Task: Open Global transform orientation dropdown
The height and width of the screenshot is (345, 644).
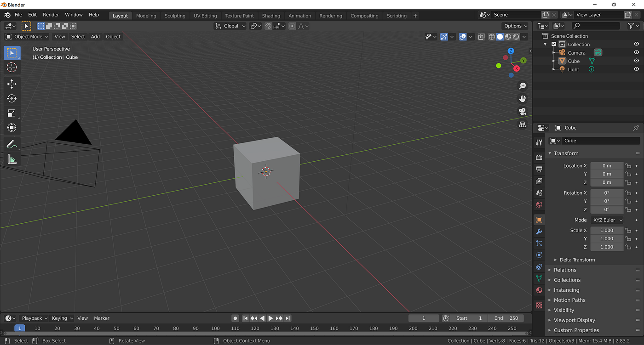Action: point(230,26)
